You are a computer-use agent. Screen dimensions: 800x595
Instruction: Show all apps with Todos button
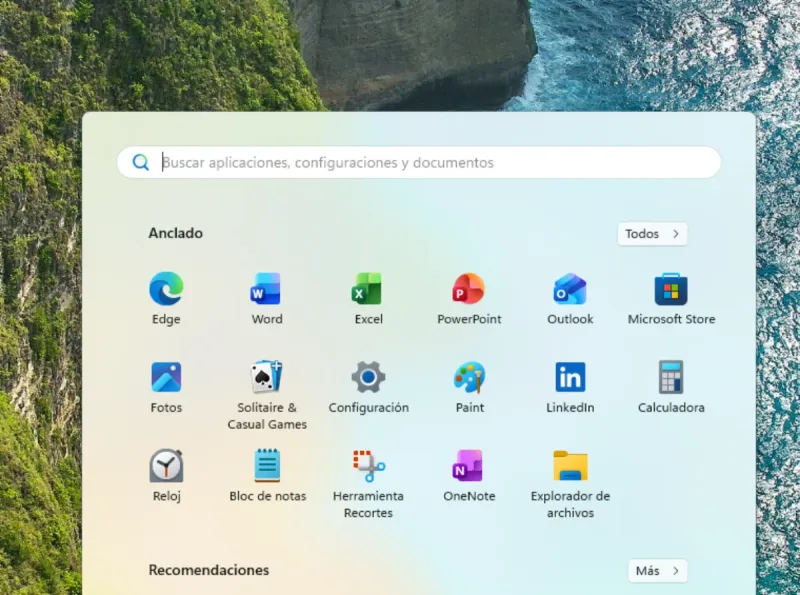click(652, 234)
